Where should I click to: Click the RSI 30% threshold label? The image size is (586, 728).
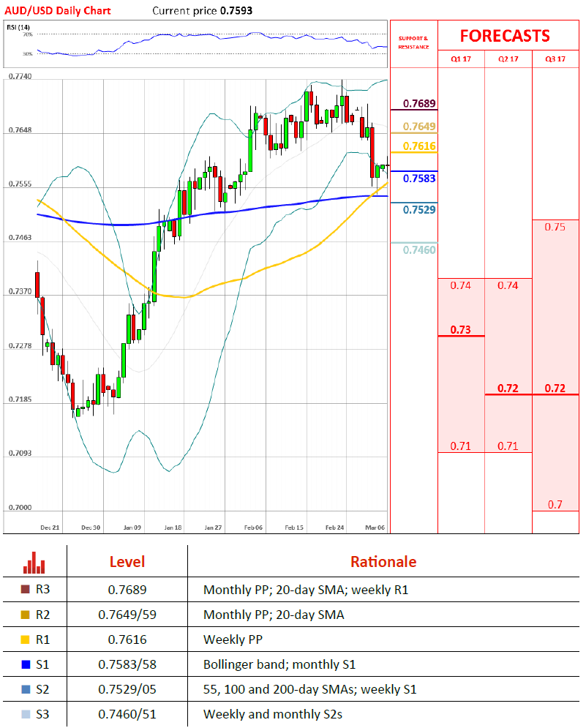coord(28,54)
